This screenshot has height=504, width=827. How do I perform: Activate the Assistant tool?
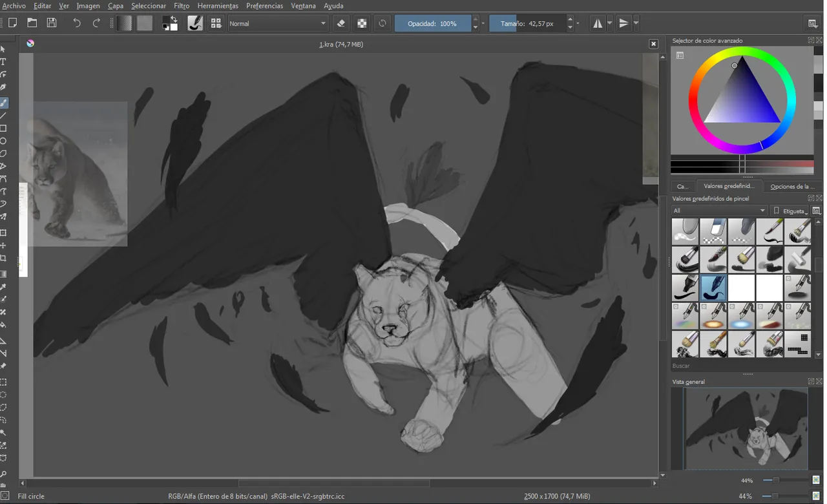[x=3, y=341]
